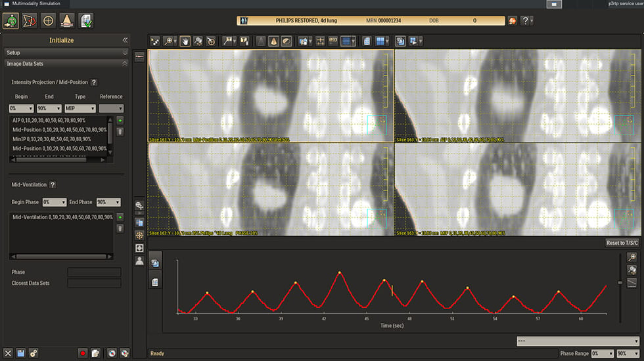Select the window/level adjust tool
This screenshot has width=644, height=361.
click(198, 41)
